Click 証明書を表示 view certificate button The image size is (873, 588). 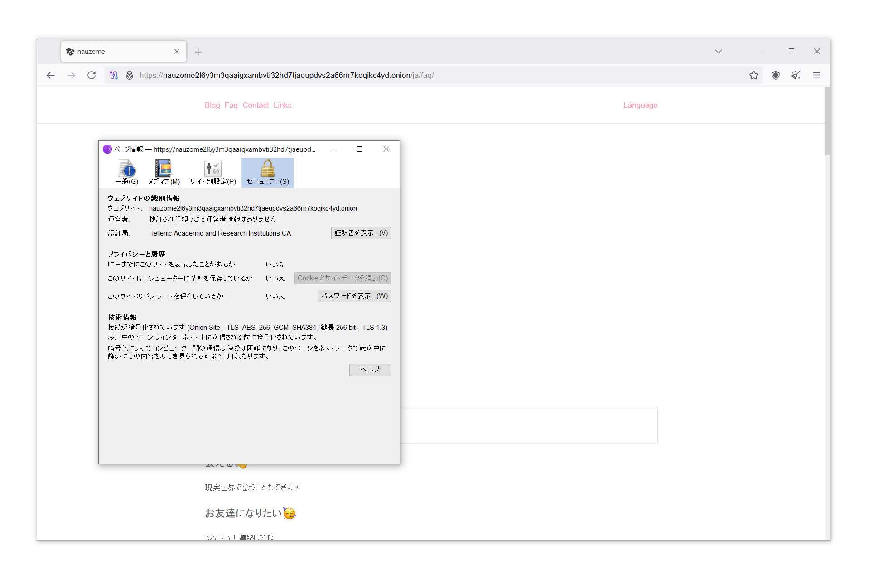point(361,233)
